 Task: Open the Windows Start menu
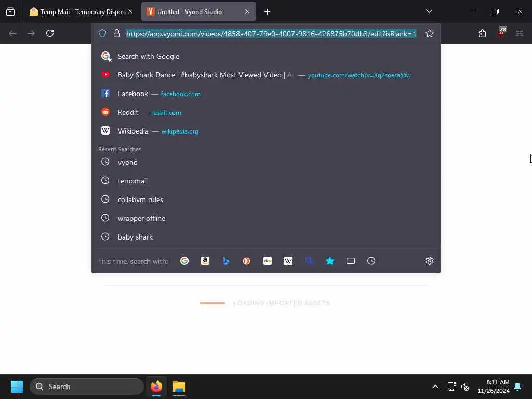(x=17, y=387)
